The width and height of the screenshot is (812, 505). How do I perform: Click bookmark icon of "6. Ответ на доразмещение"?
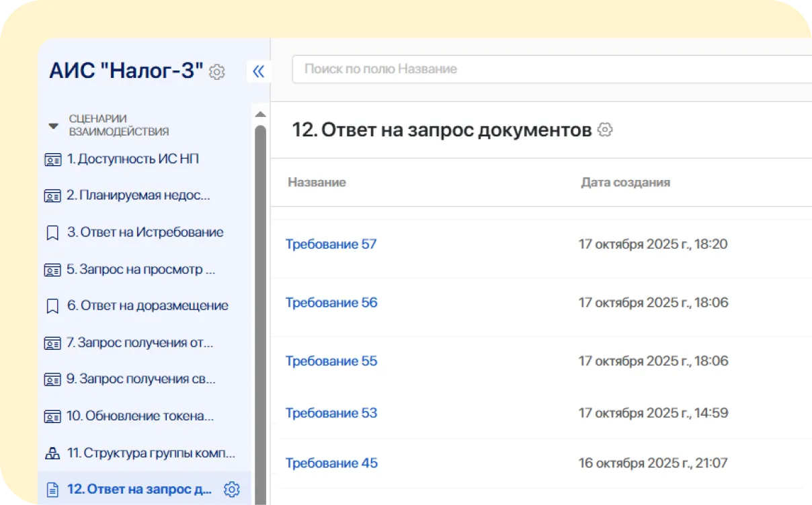coord(53,306)
